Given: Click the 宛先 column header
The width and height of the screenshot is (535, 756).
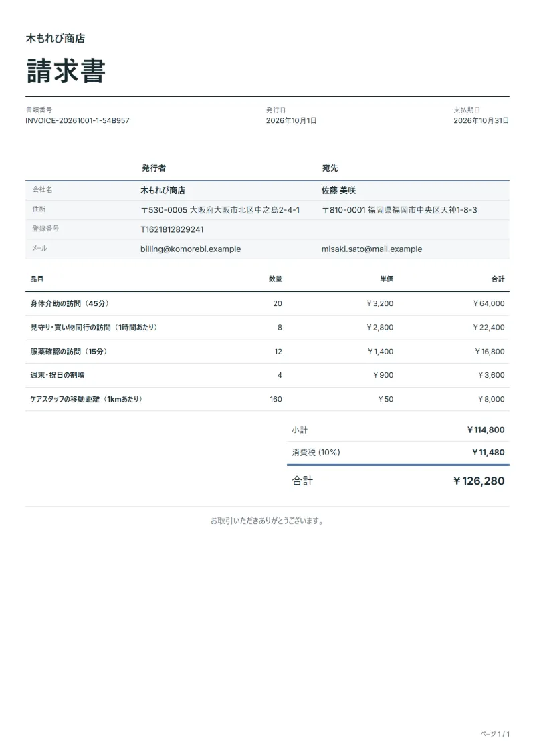Looking at the screenshot, I should pos(330,168).
